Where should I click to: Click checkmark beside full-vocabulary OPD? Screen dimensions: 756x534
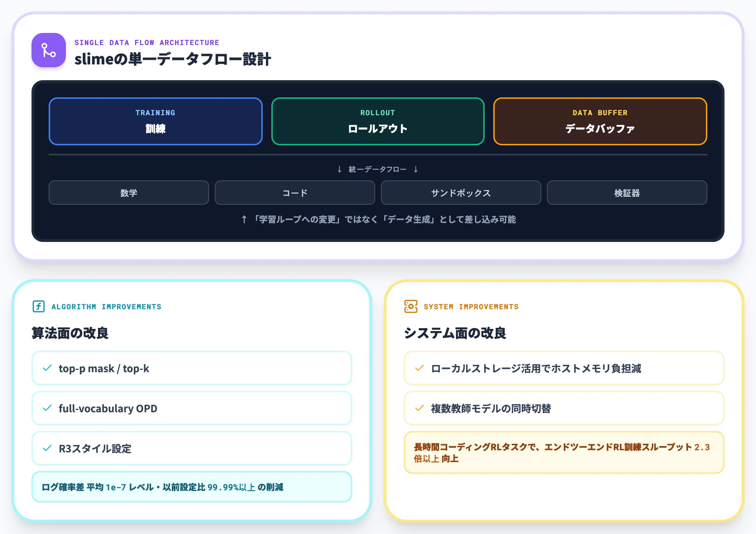click(x=47, y=408)
